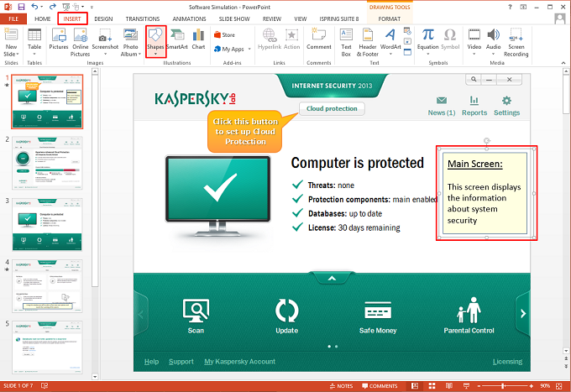The height and width of the screenshot is (392, 571).
Task: Switch to Normal view in status bar
Action: 415,386
